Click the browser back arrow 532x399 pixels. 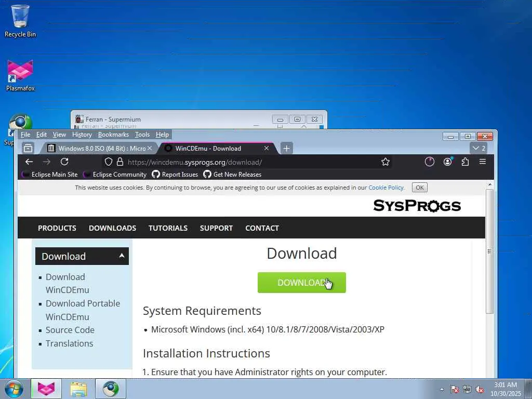tap(29, 162)
